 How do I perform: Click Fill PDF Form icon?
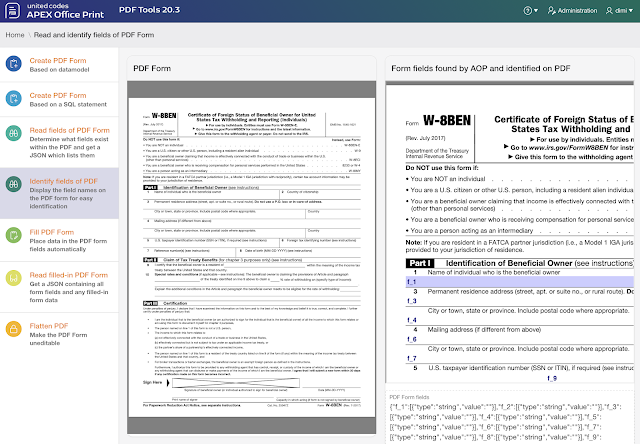point(13,235)
